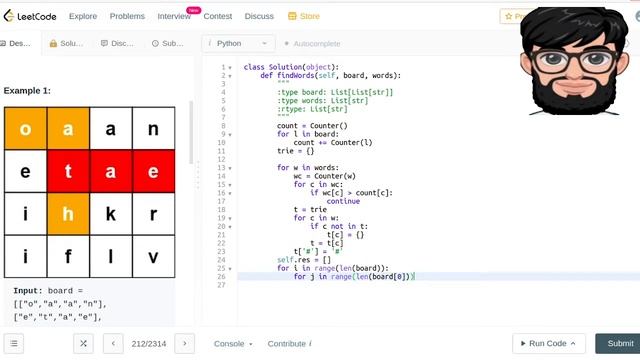The height and width of the screenshot is (360, 640).
Task: Collapse the fold arrow on line 13
Action: point(230,168)
